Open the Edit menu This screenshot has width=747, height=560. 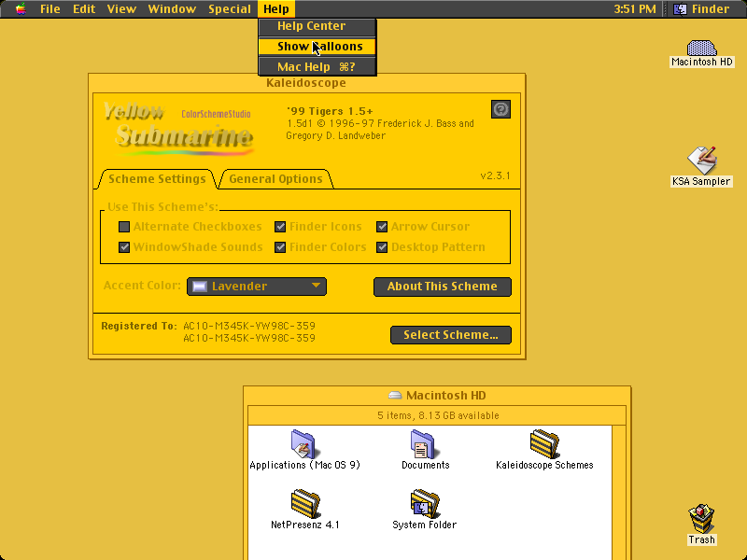coord(84,9)
